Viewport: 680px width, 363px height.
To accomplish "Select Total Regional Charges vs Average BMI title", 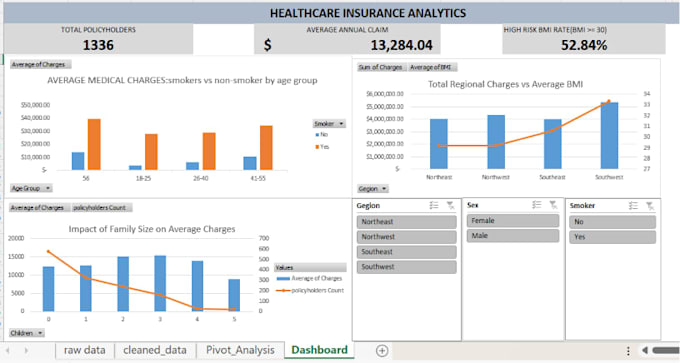I will [x=505, y=84].
